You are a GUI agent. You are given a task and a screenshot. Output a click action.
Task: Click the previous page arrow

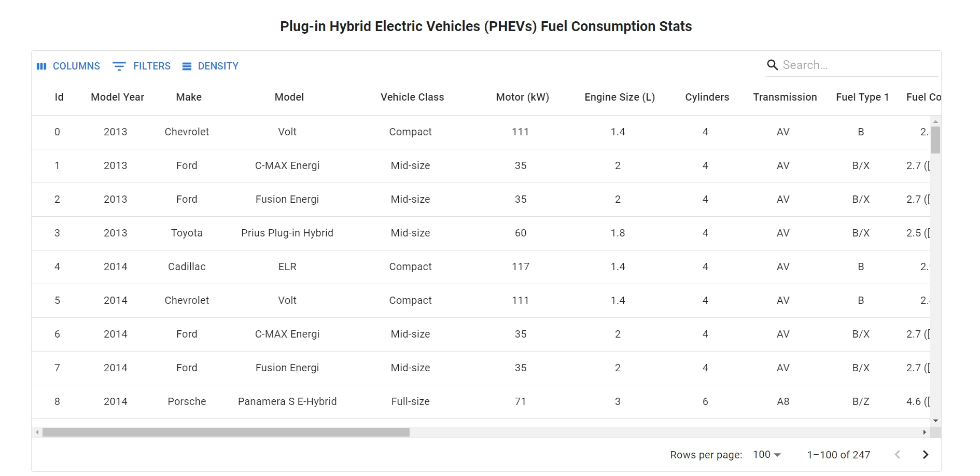pos(898,455)
